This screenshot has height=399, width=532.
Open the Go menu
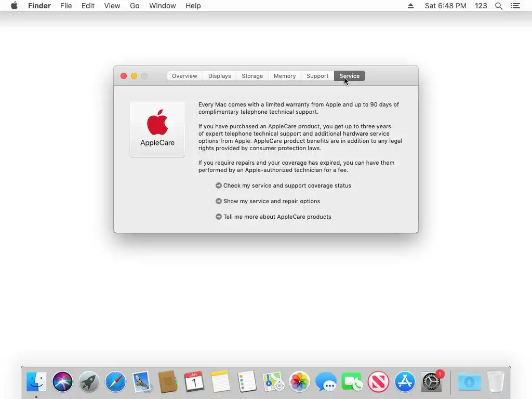coord(135,6)
